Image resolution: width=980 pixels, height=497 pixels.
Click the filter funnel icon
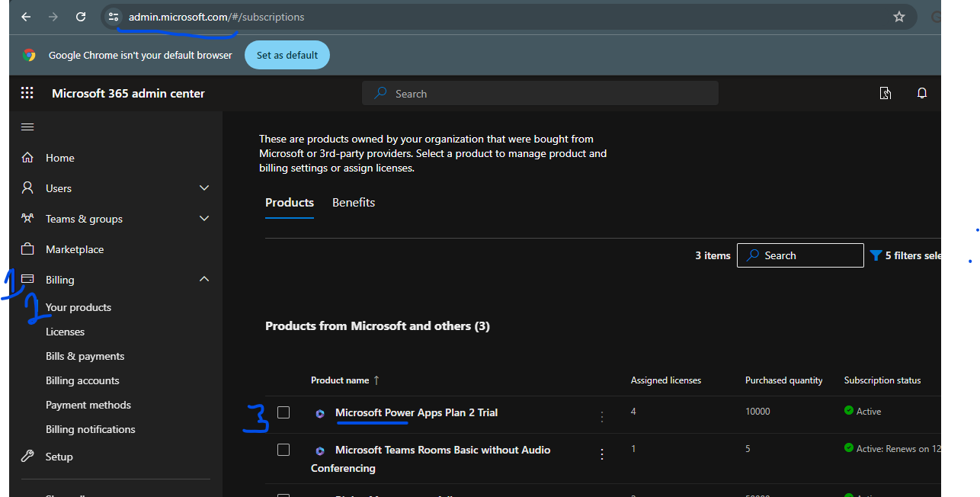[x=876, y=255]
